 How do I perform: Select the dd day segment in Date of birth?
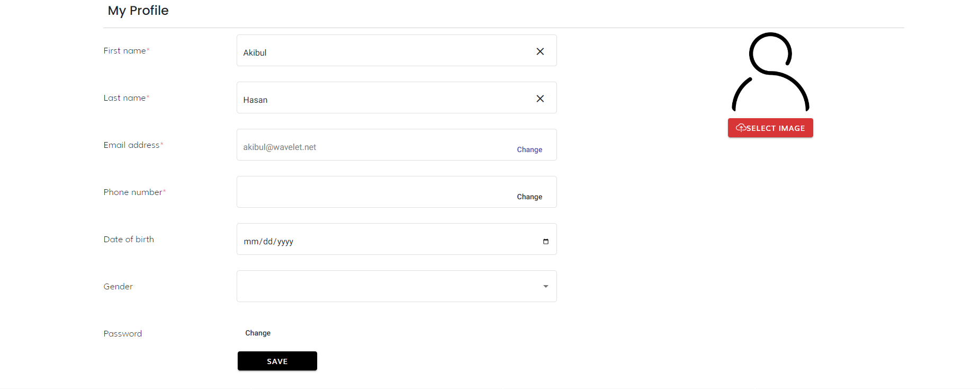point(268,242)
